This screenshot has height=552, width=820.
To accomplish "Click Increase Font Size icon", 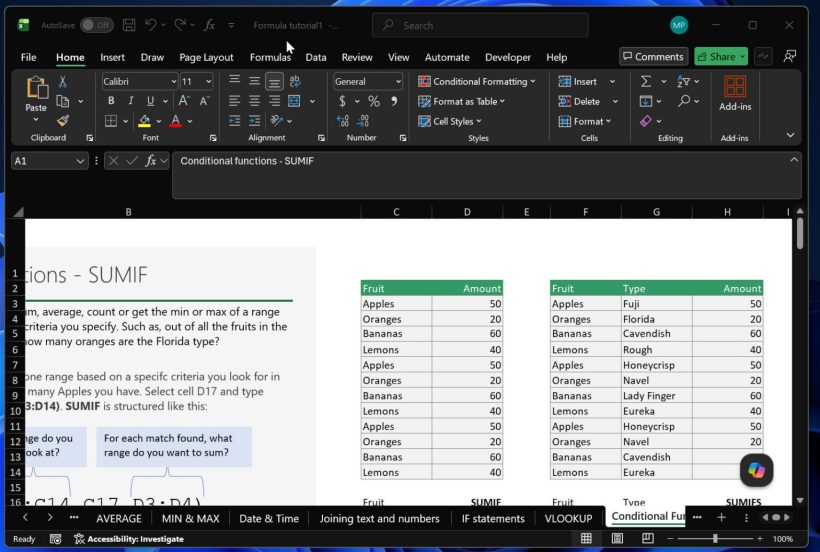I will pyautogui.click(x=184, y=101).
